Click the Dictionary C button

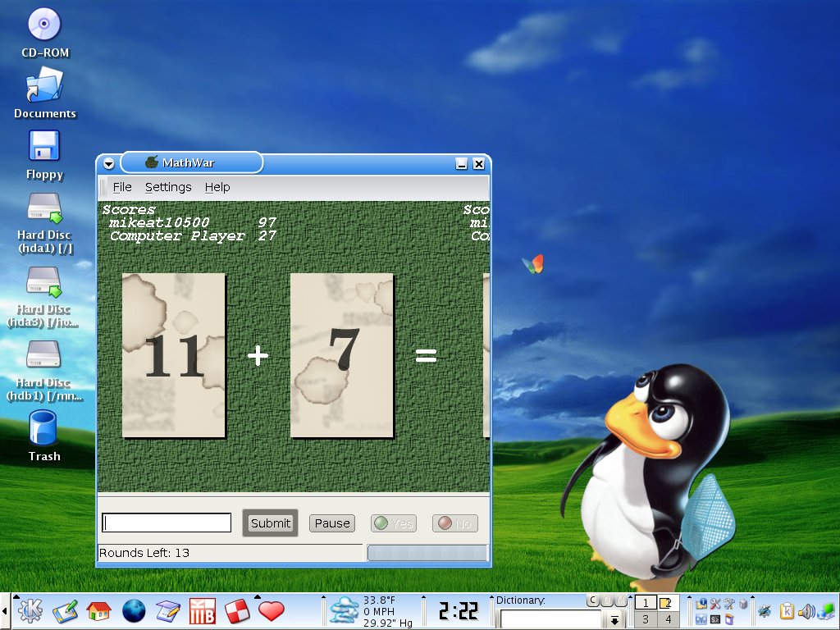(x=593, y=600)
